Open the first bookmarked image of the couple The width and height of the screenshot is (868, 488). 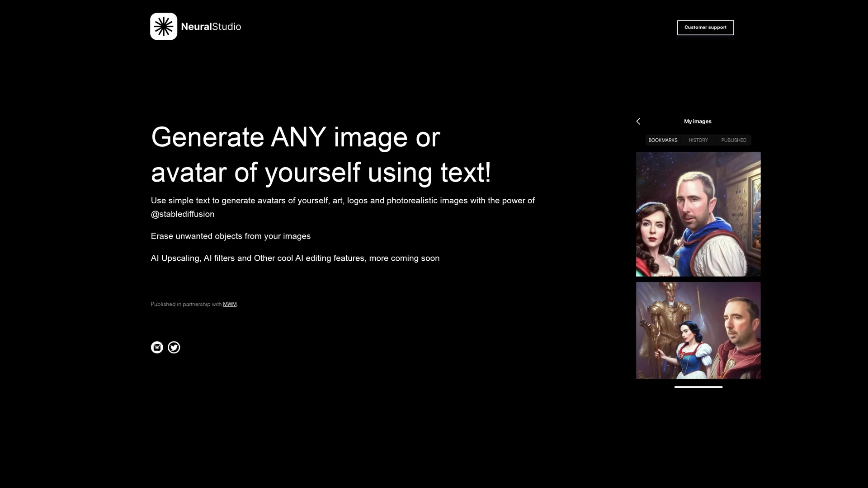point(698,214)
